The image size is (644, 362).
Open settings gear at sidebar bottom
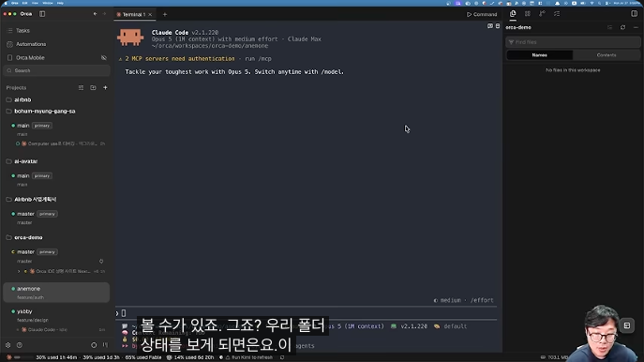7,345
